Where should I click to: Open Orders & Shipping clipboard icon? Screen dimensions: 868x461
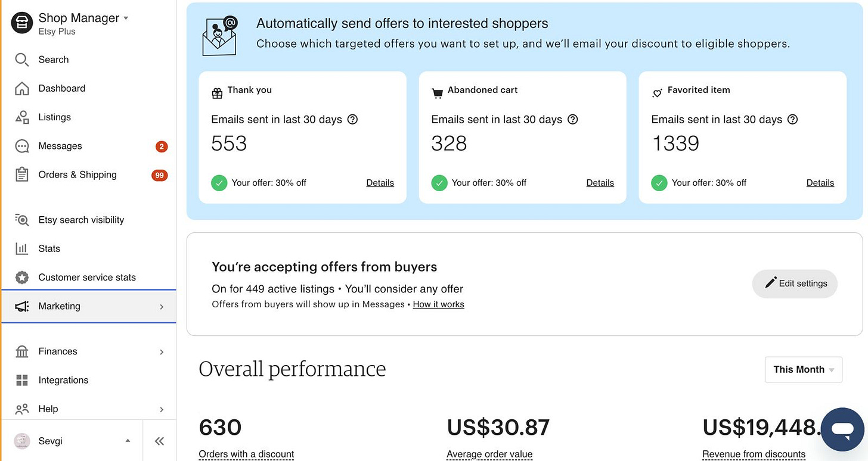point(22,175)
